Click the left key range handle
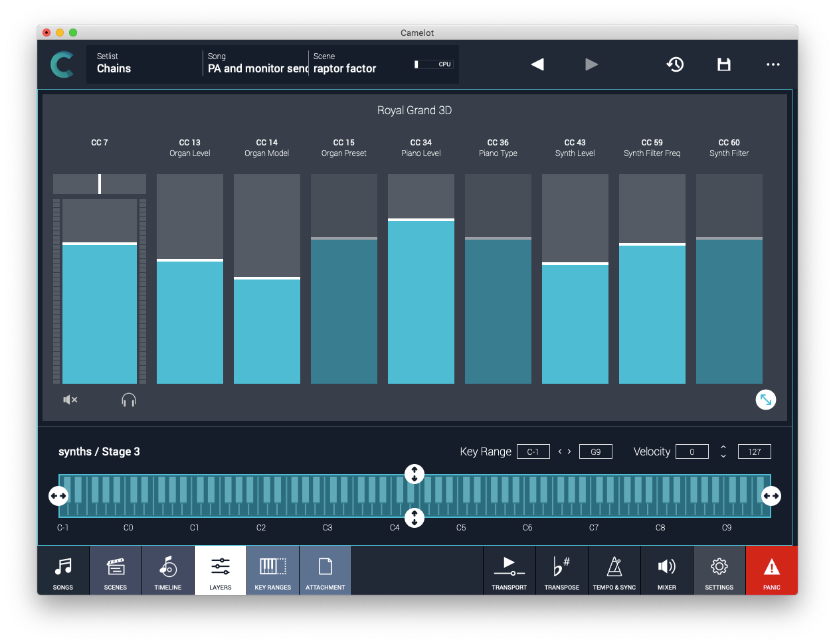Viewport: 835px width, 644px height. click(x=58, y=496)
